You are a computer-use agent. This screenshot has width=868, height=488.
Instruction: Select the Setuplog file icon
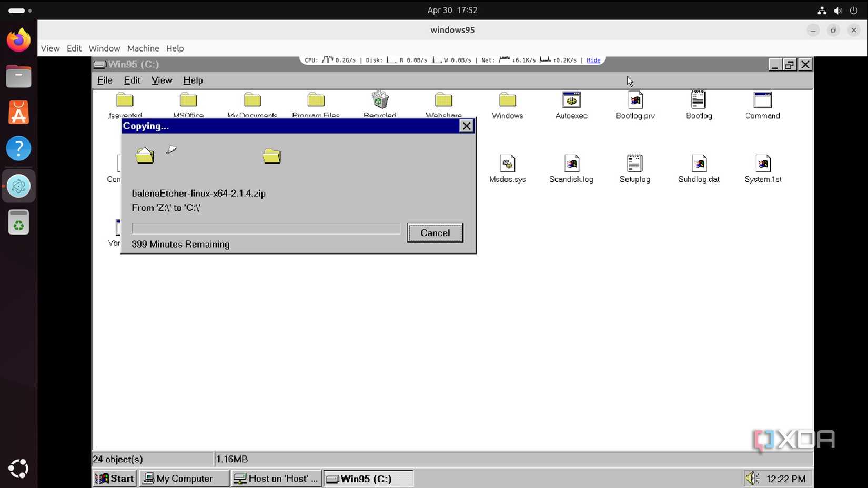635,164
